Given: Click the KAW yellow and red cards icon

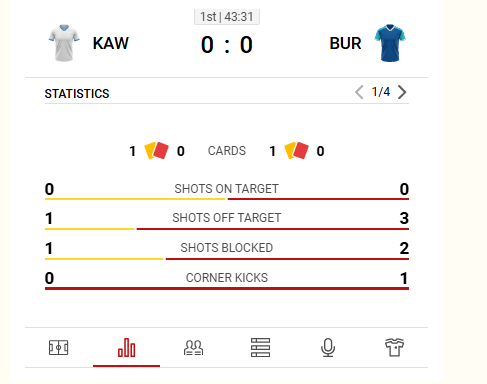Looking at the screenshot, I should (x=156, y=151).
